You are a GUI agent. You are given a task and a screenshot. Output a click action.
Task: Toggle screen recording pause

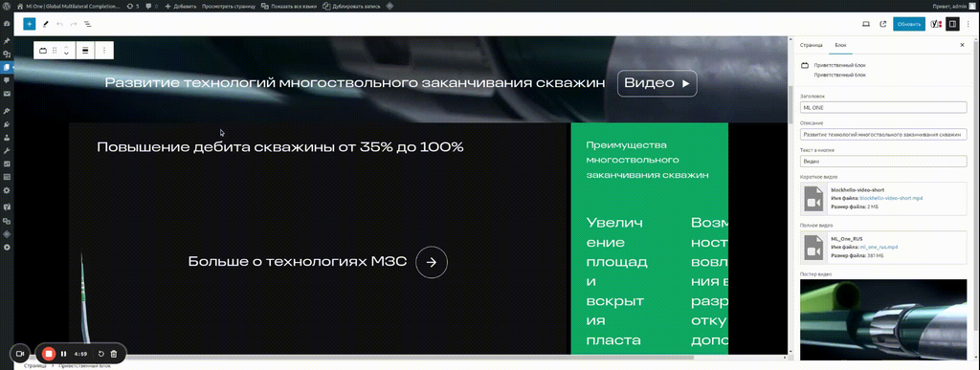coord(64,354)
